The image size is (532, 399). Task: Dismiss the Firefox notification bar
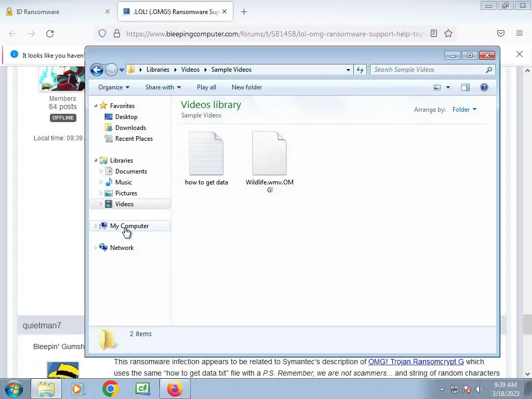(520, 54)
